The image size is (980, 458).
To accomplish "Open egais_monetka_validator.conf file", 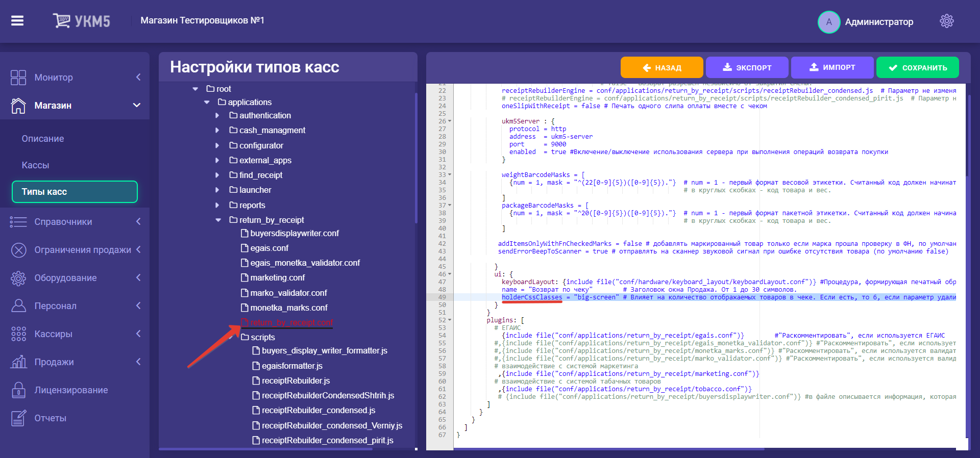I will (x=305, y=263).
